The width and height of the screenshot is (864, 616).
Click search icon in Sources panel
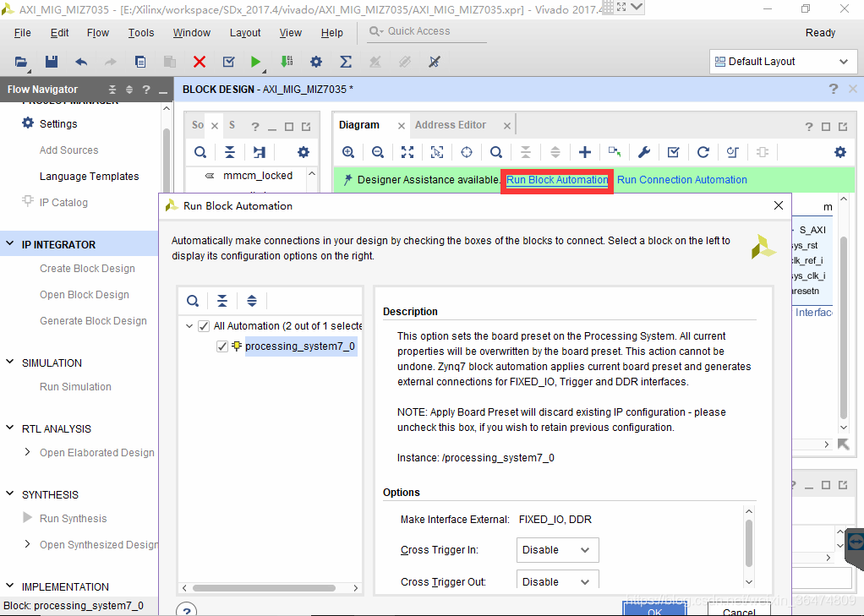click(x=200, y=152)
